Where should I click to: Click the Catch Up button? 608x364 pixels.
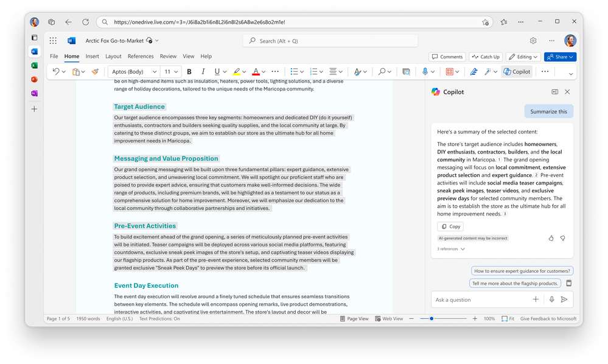click(486, 57)
